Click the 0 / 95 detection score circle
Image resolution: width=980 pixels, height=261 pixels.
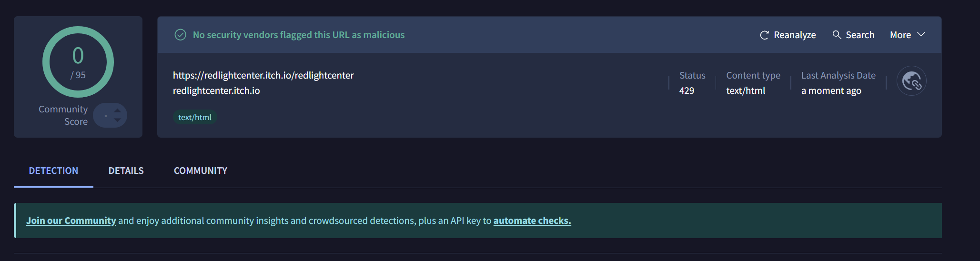78,62
